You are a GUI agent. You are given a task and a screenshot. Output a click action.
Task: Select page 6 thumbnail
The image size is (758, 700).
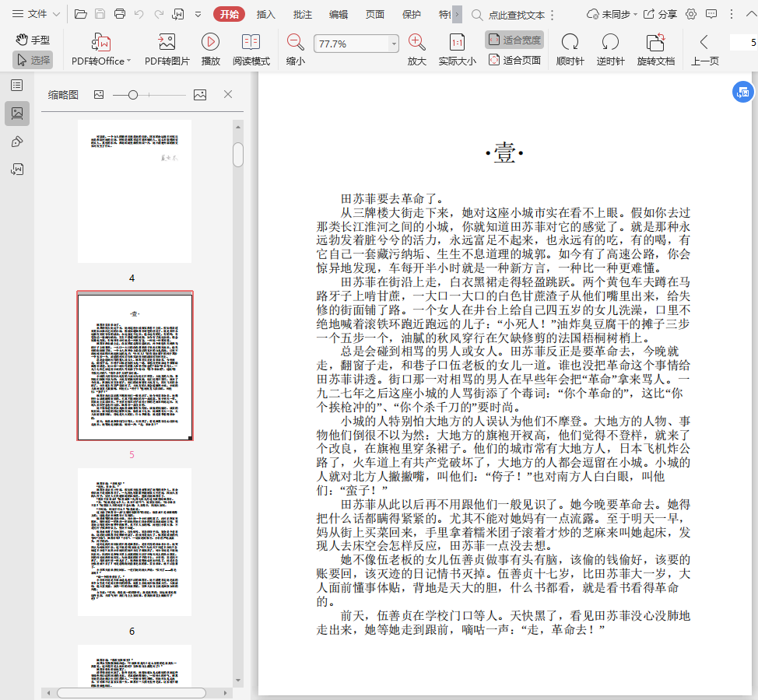coord(135,542)
